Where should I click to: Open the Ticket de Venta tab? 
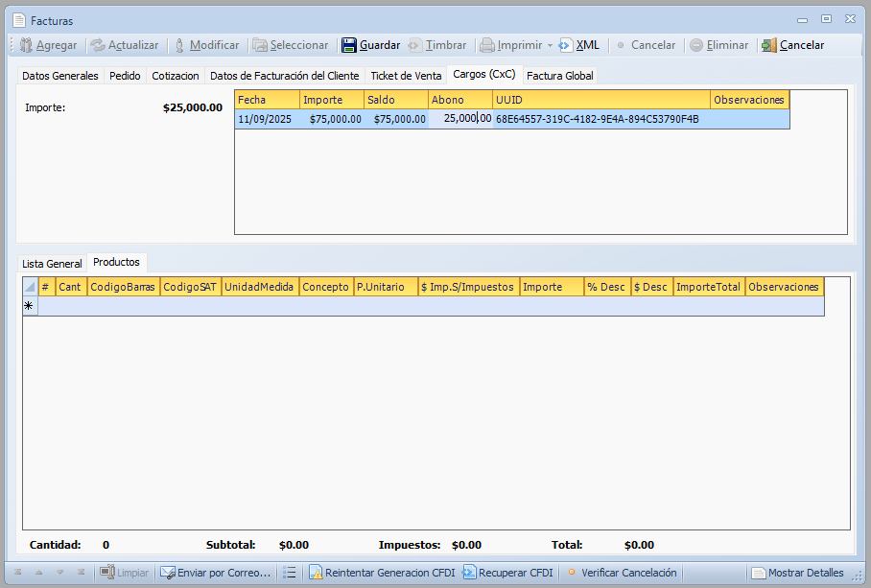406,76
